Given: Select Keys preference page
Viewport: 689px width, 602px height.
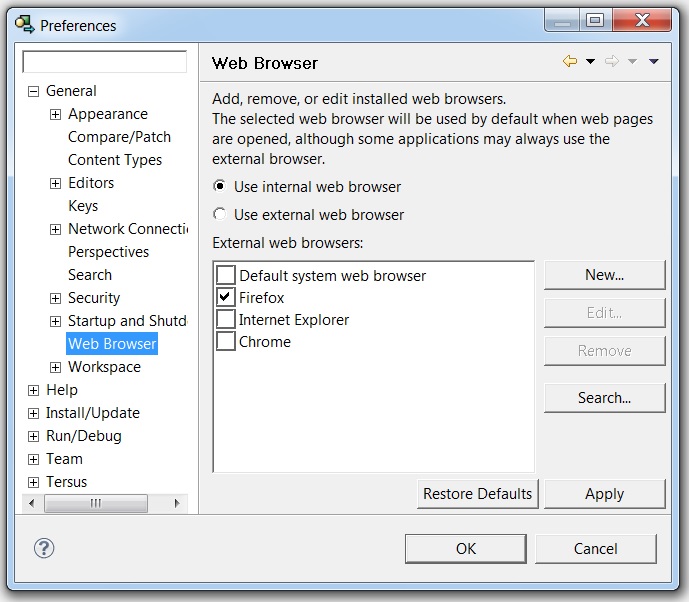Looking at the screenshot, I should (x=83, y=206).
